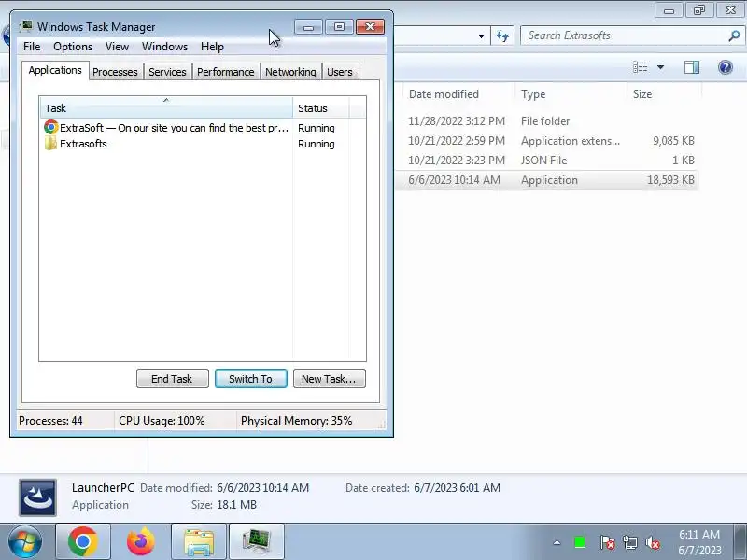Open the view options dropdown arrow in Explorer

(661, 67)
